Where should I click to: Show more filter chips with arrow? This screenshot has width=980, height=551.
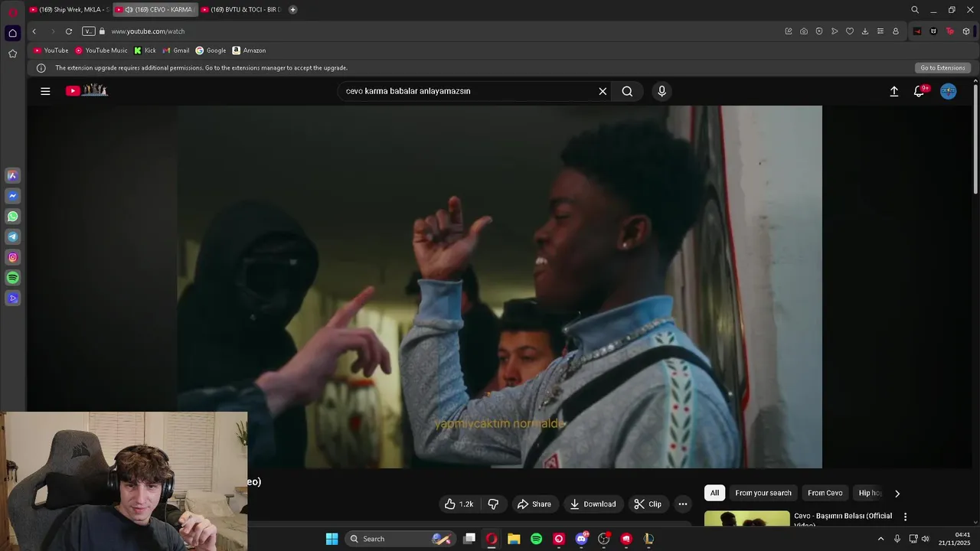(x=897, y=494)
